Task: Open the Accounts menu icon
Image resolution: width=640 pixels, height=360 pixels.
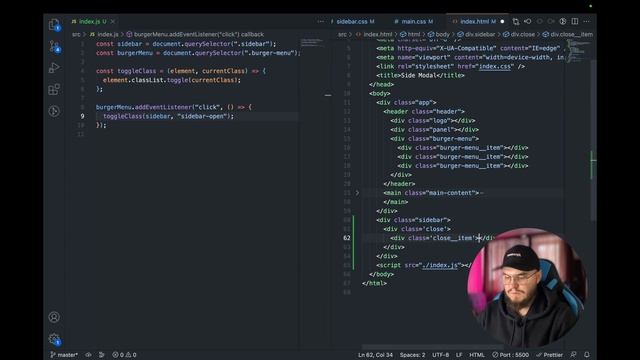Action: click(x=54, y=317)
